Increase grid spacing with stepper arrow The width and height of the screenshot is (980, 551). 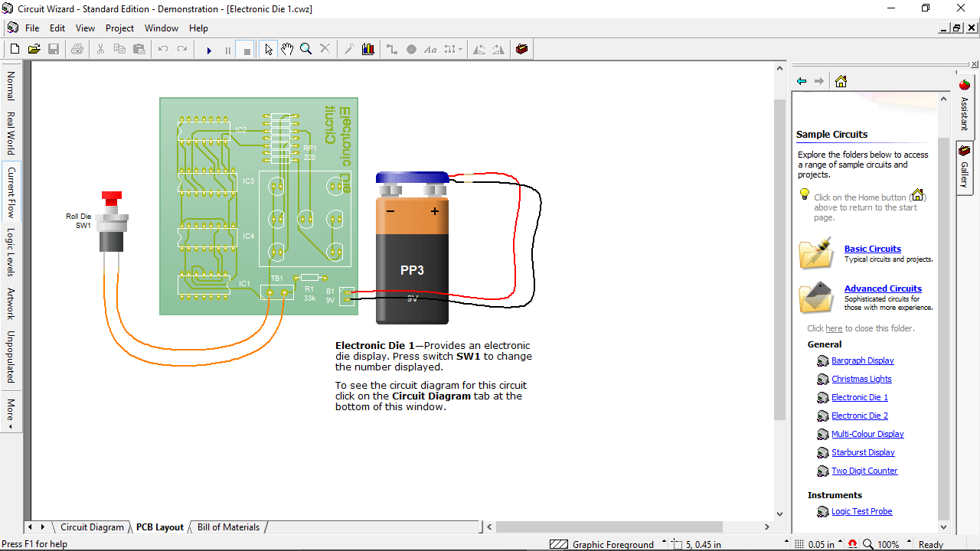[839, 541]
